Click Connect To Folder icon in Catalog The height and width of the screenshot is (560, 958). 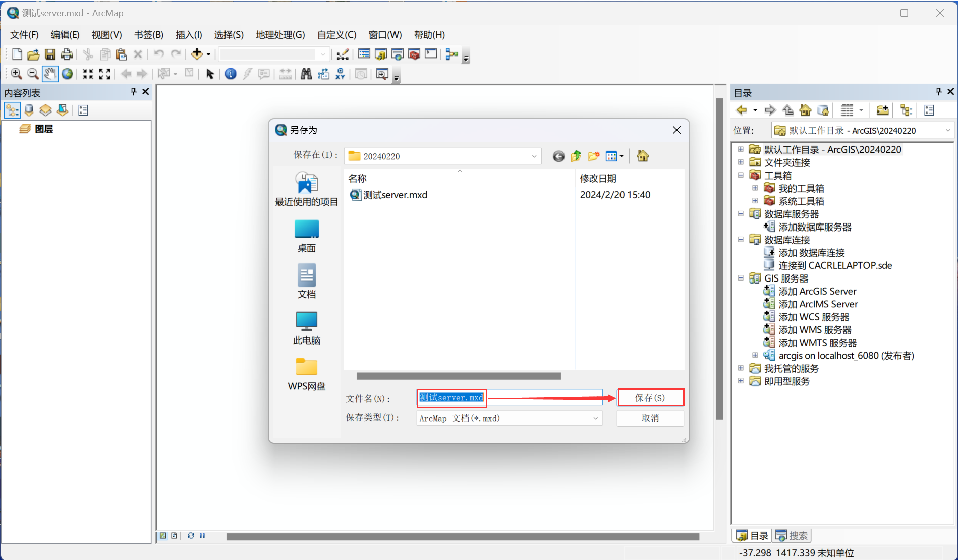[882, 110]
